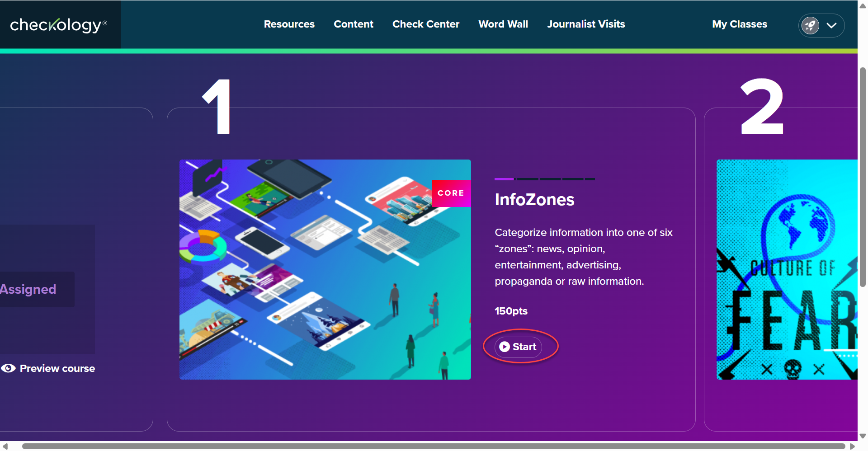The image size is (868, 451).
Task: Click the InfoZones lesson title
Action: [534, 200]
